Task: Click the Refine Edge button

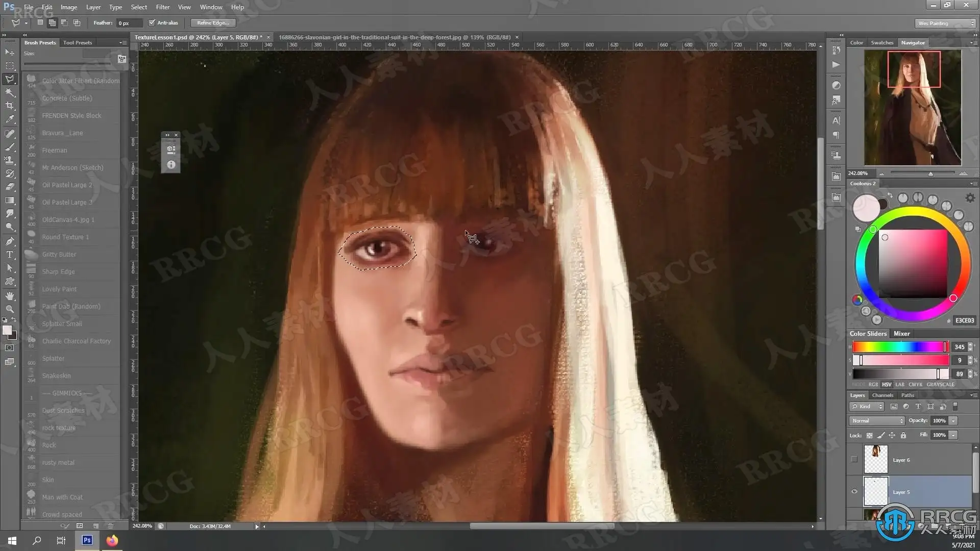Action: point(213,22)
